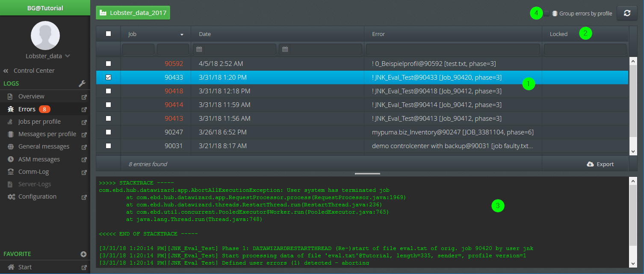644x274 pixels.
Task: Click the down arrow of the errors table scrollbar
Action: pos(633,151)
